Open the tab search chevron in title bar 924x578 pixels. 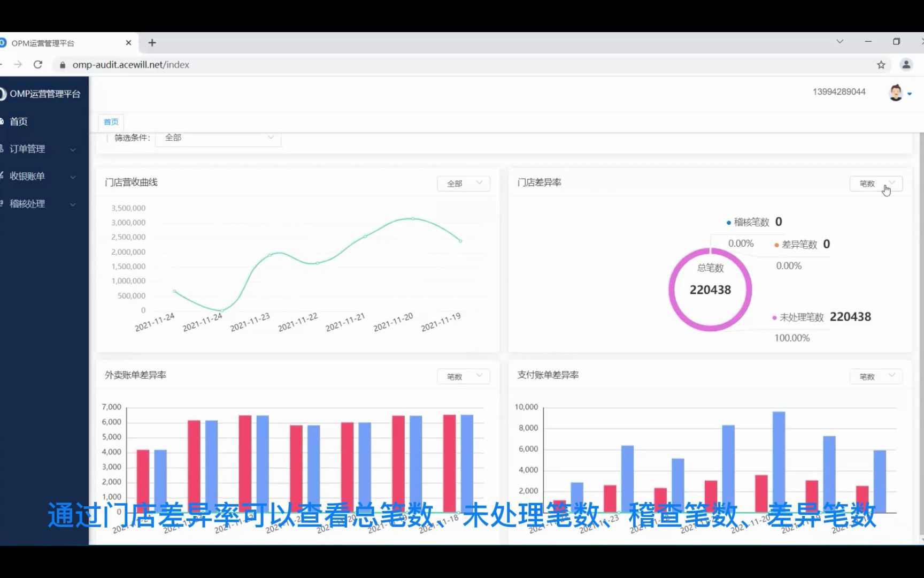click(x=840, y=41)
